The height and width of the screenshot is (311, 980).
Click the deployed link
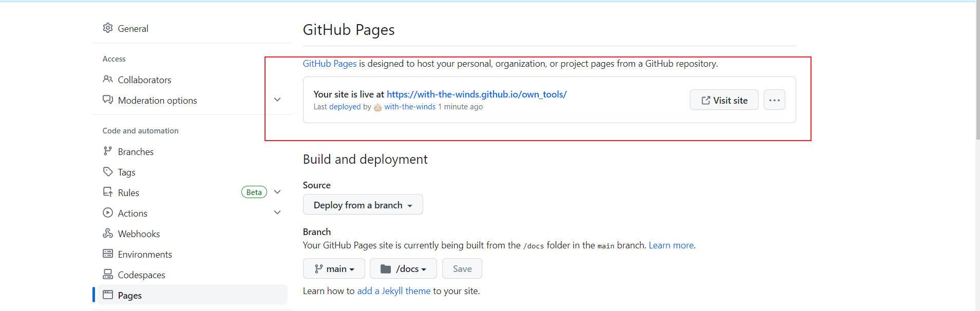pyautogui.click(x=345, y=107)
